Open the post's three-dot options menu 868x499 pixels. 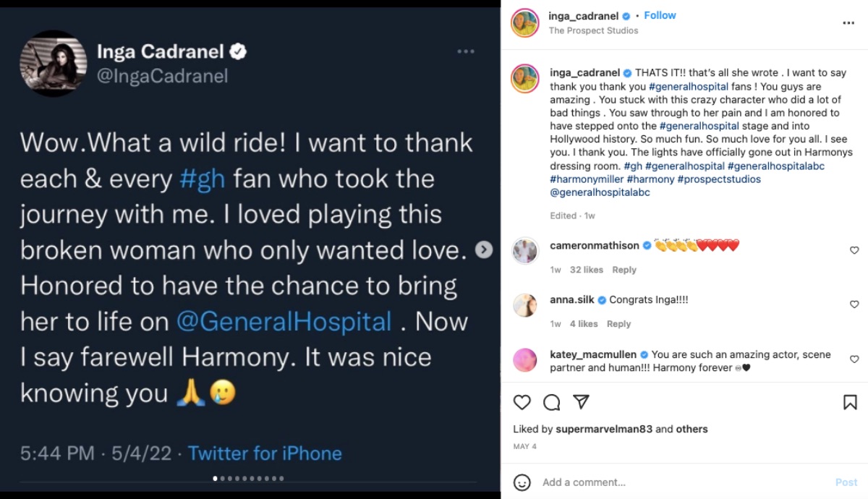[848, 23]
